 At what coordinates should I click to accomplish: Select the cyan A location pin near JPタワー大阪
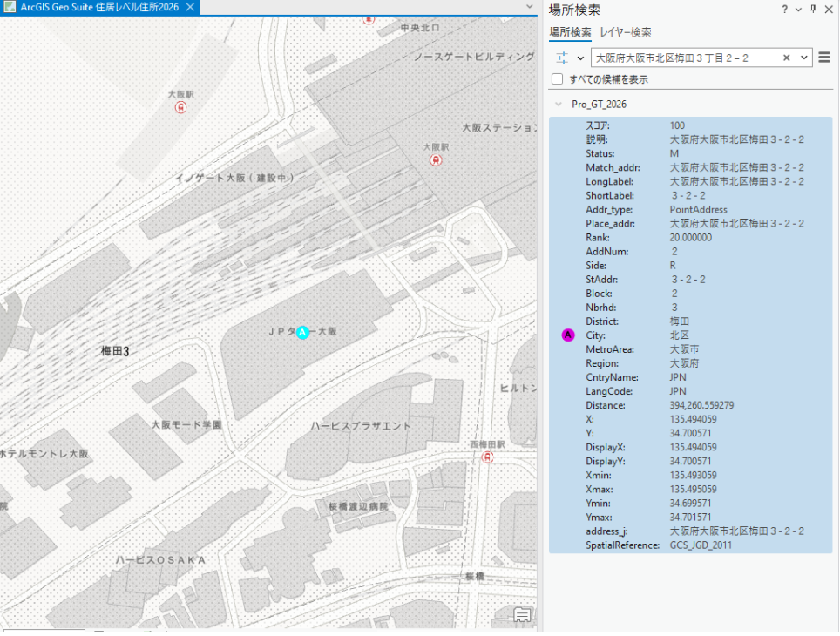[x=301, y=332]
